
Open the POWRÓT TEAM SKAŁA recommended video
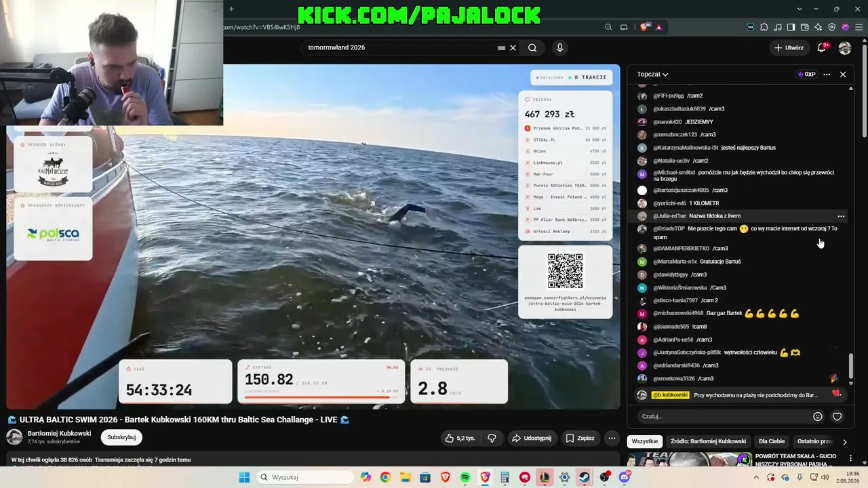tap(795, 460)
